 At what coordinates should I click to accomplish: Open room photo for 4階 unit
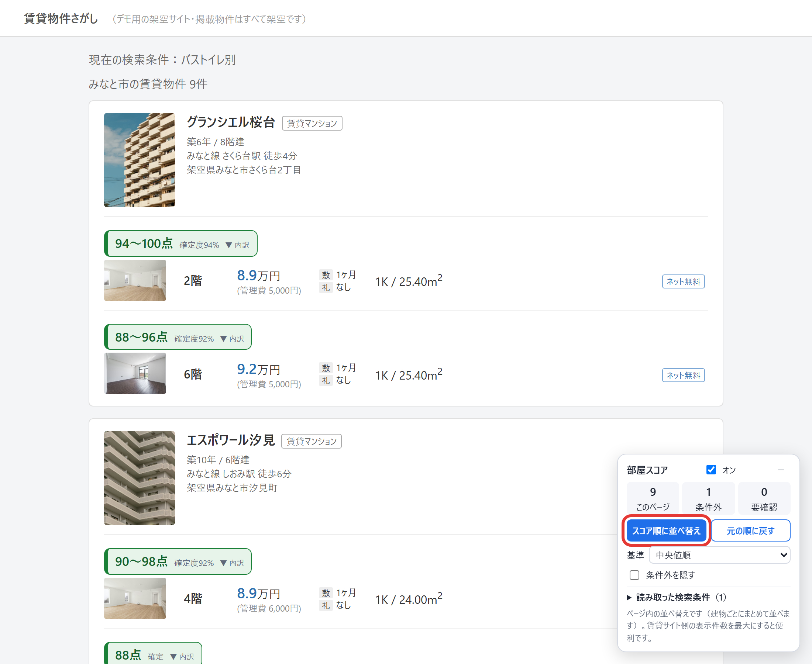(x=135, y=598)
